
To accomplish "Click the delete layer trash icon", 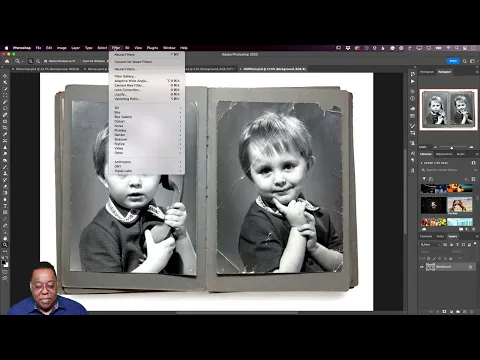I will [471, 312].
